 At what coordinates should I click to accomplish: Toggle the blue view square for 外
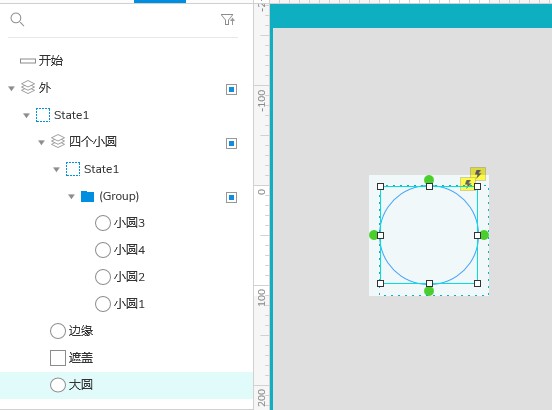pos(231,89)
